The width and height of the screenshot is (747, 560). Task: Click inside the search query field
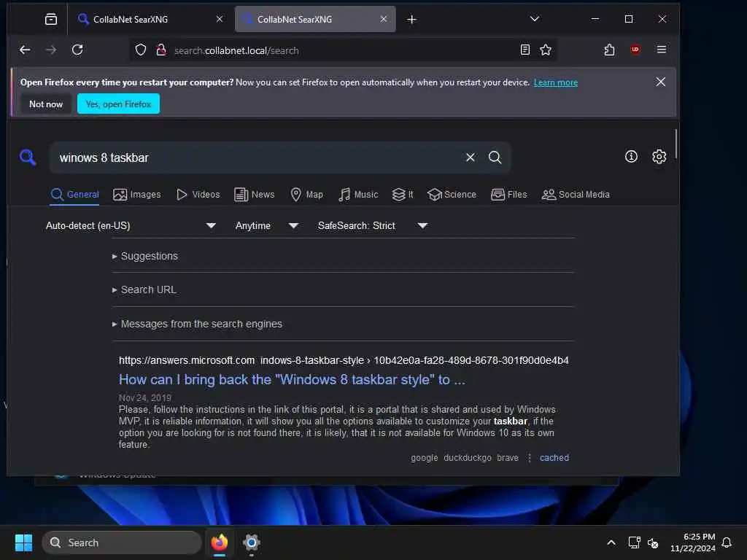(258, 157)
